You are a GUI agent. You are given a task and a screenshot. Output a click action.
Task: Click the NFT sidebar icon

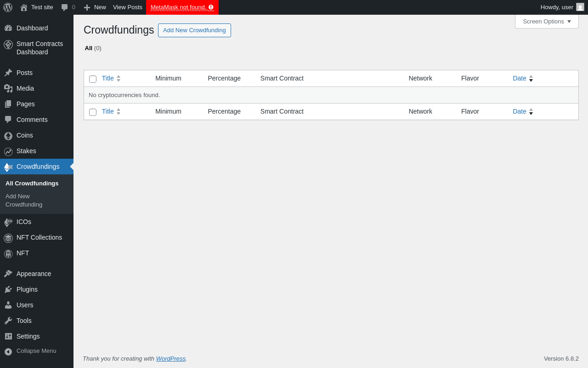point(8,254)
